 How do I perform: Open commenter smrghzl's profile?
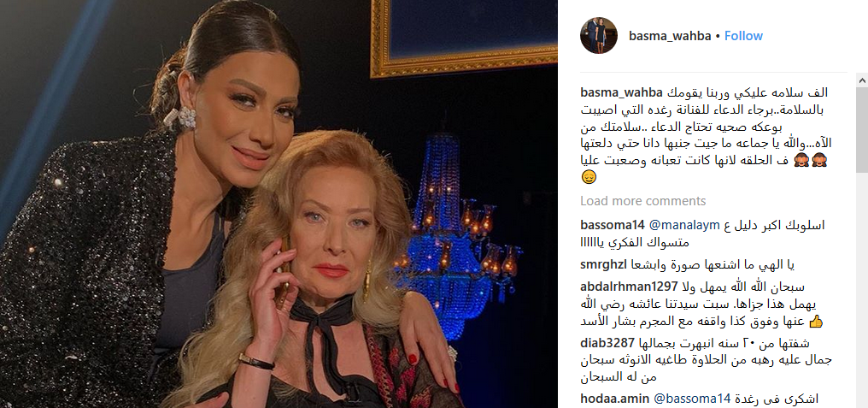[x=603, y=265]
